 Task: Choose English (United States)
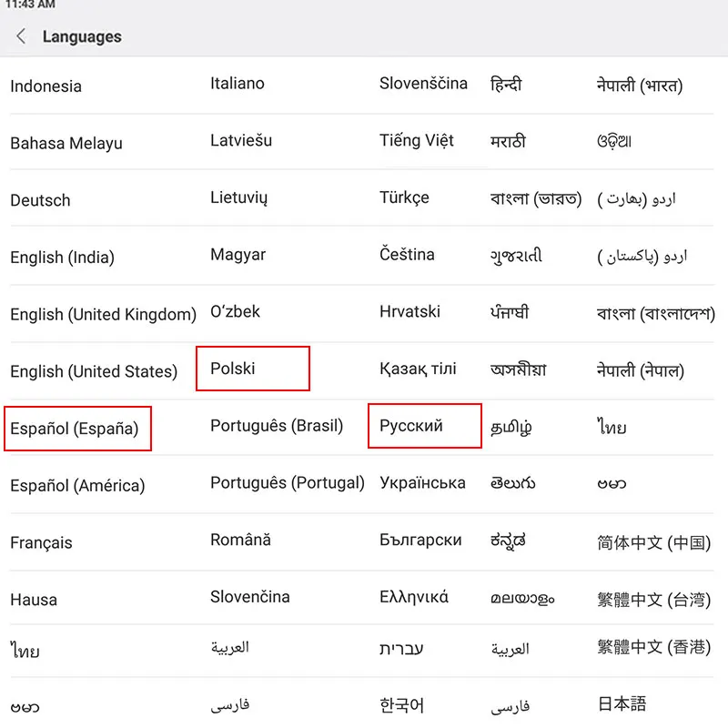[94, 371]
